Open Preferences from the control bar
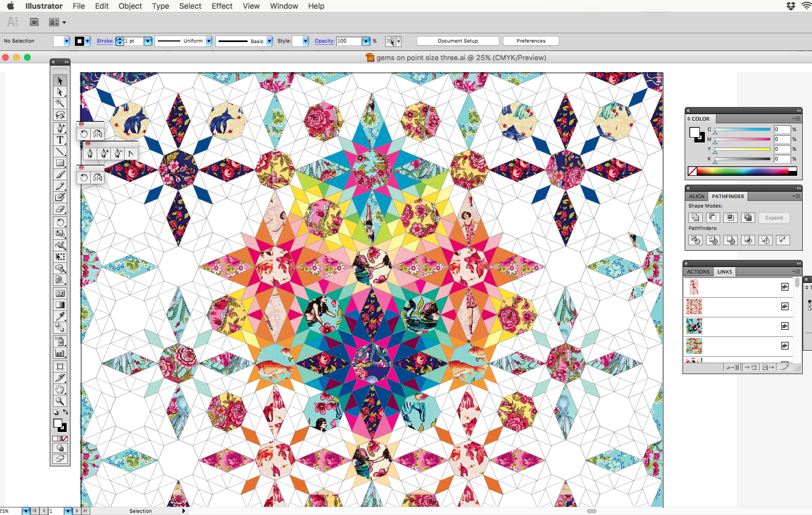812x515 pixels. [x=531, y=41]
